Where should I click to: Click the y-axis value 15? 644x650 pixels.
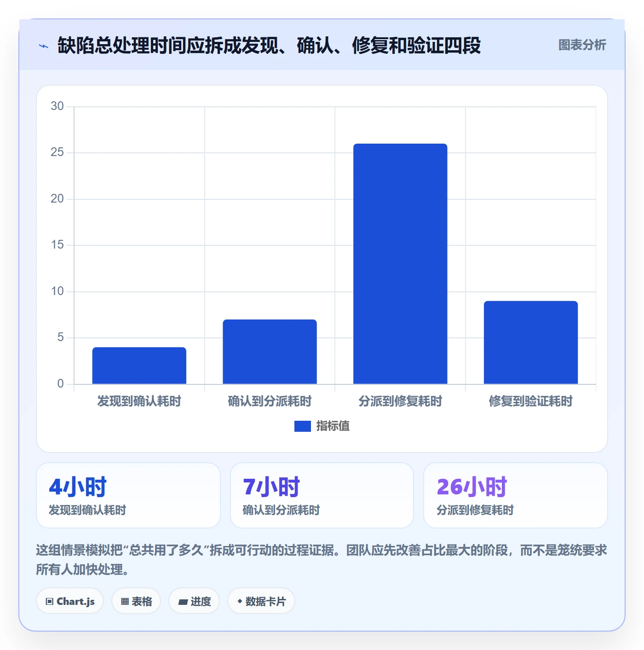pyautogui.click(x=57, y=245)
